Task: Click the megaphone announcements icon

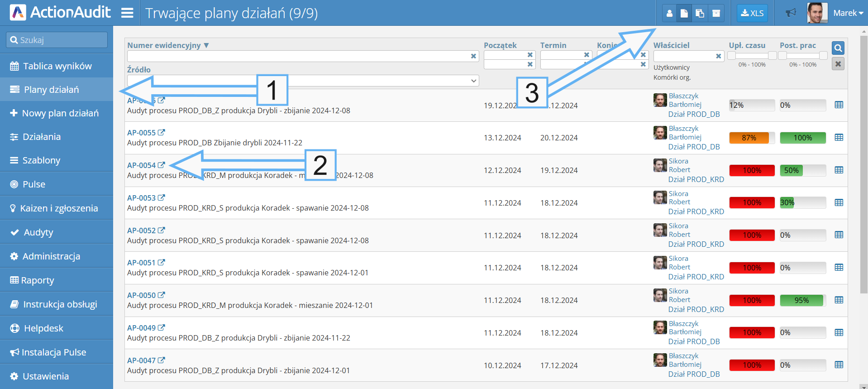Action: (x=791, y=13)
